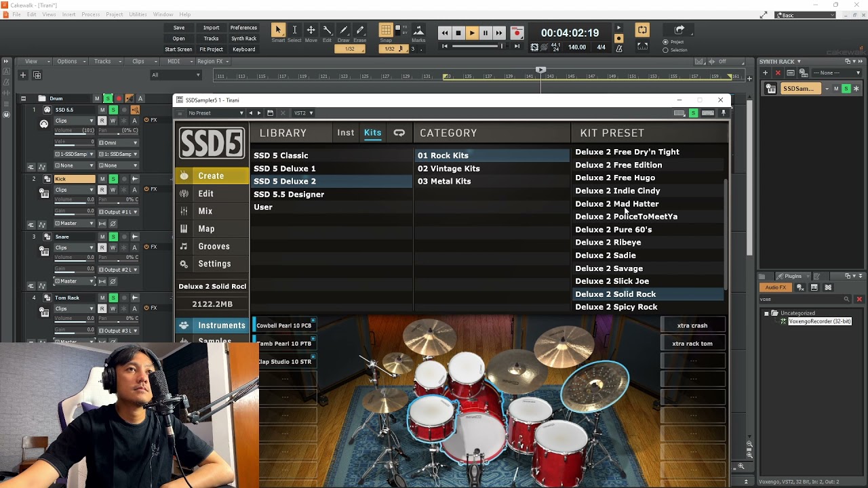
Task: Switch to the Inst tab in SSD5
Action: [x=345, y=133]
